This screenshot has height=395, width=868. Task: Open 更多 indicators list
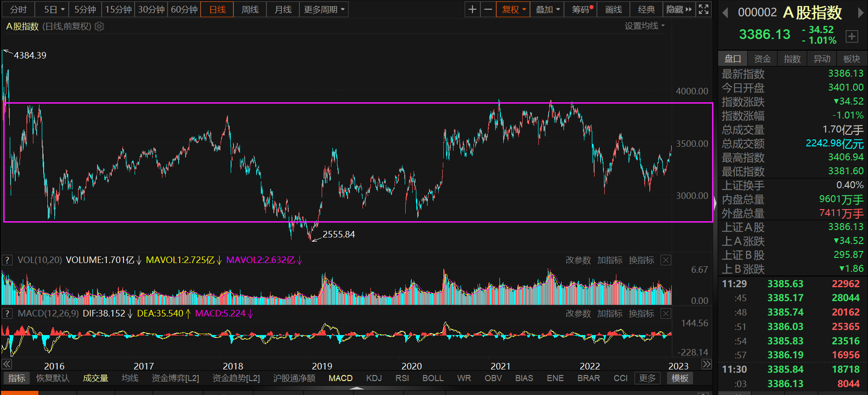click(647, 378)
